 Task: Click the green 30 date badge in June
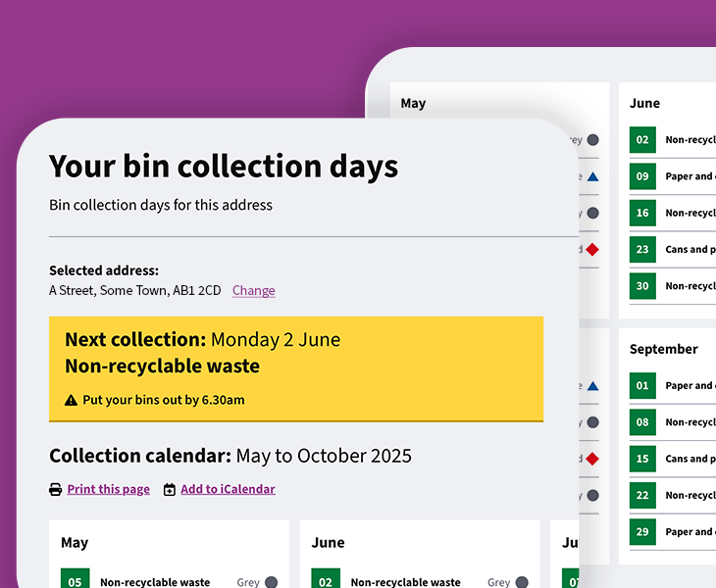642,285
